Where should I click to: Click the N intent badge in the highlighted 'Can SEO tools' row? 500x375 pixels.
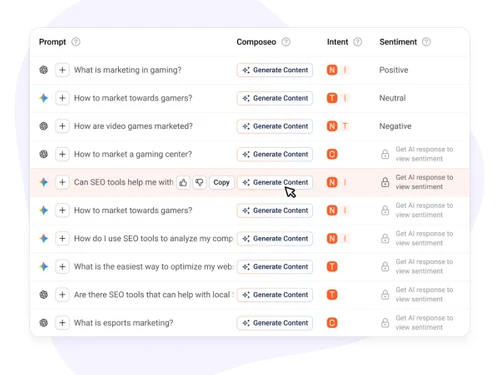click(332, 182)
